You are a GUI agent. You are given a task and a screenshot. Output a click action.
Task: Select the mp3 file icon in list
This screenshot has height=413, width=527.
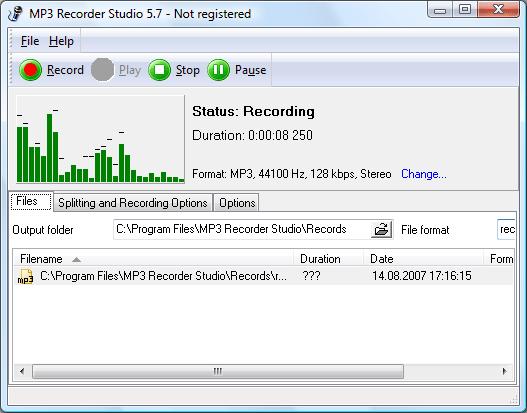tap(25, 277)
